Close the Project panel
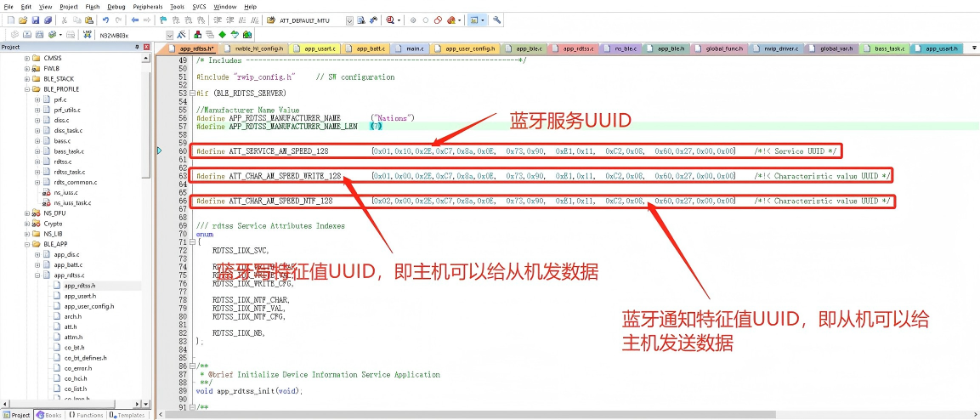The image size is (980, 420). (147, 48)
